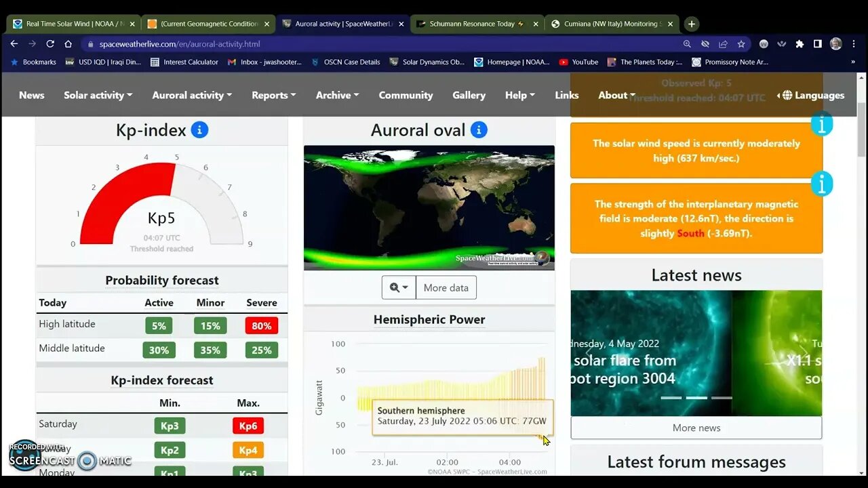Open the Links menu item
868x488 pixels.
(567, 95)
